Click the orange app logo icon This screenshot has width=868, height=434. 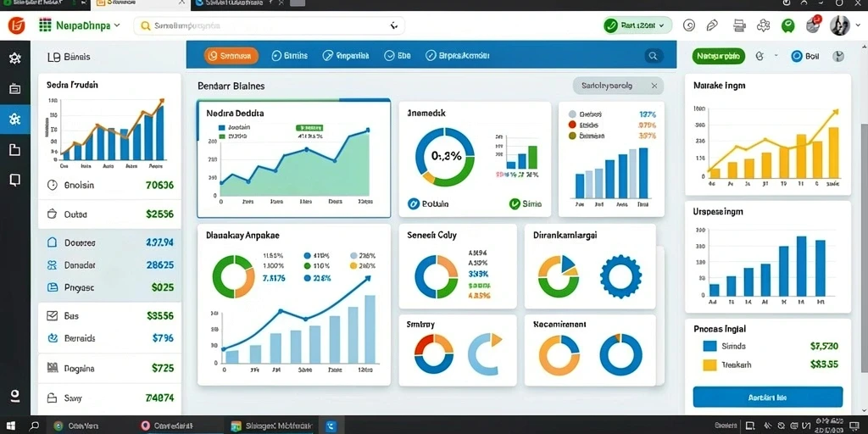point(16,25)
